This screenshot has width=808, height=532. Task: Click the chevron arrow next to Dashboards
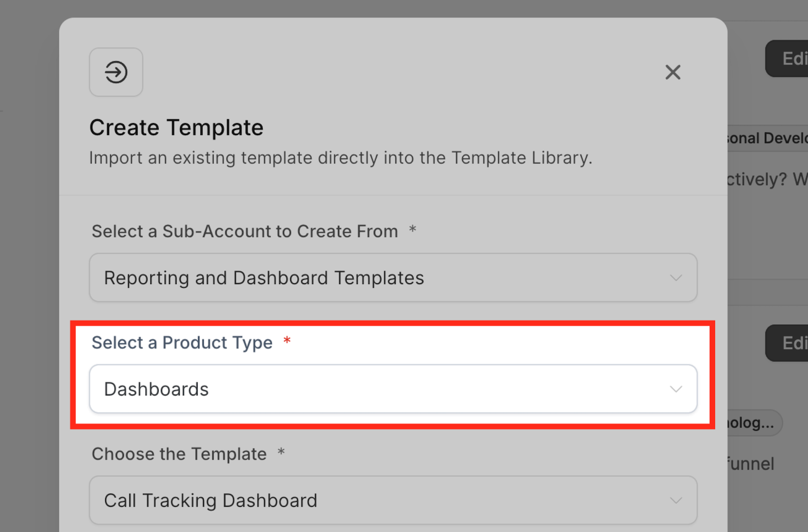(x=676, y=389)
